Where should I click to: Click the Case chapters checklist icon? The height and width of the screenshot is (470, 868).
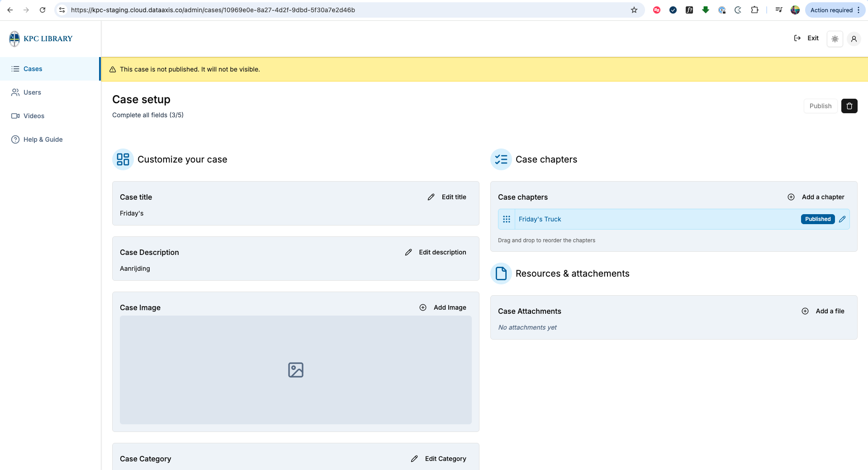[x=501, y=159]
